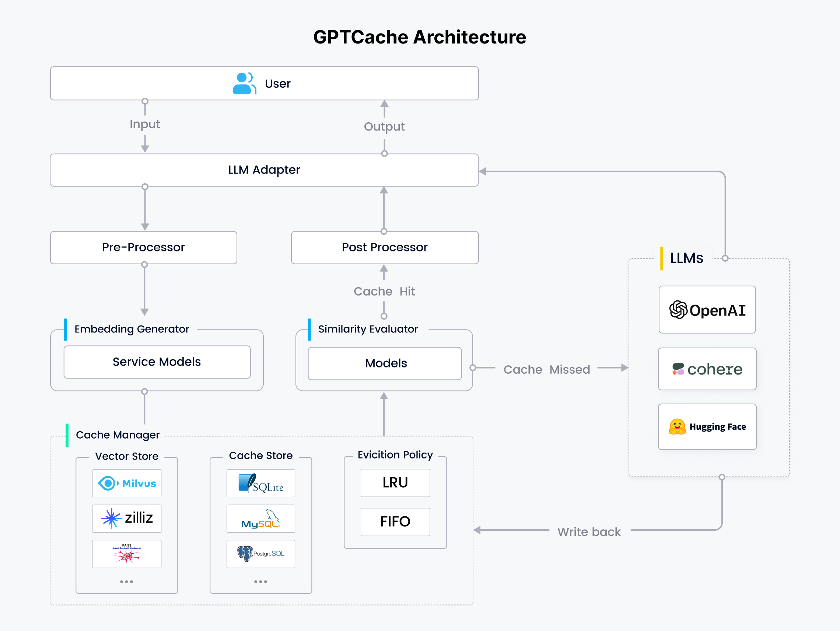
Task: Click the Zilliz logo in Vector Store
Action: [126, 518]
